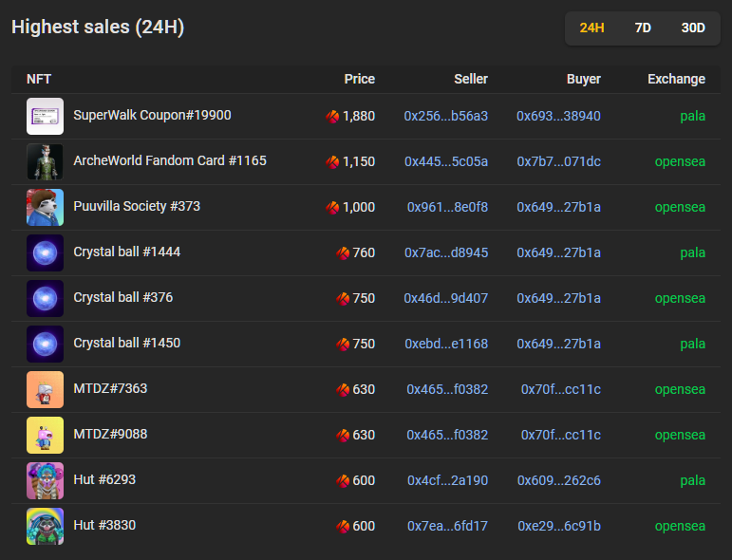This screenshot has height=560, width=732.
Task: Switch to the 30D time range tab
Action: [693, 28]
